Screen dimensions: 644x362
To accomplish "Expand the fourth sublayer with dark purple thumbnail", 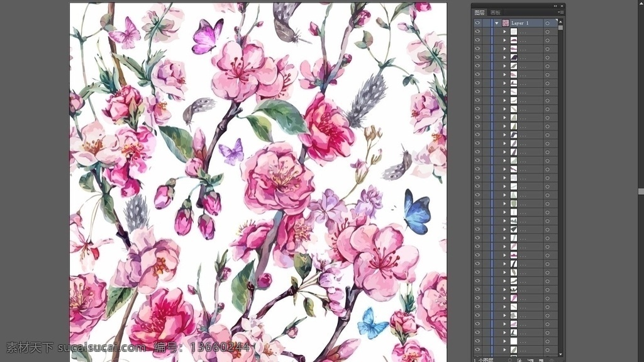I will [x=505, y=57].
